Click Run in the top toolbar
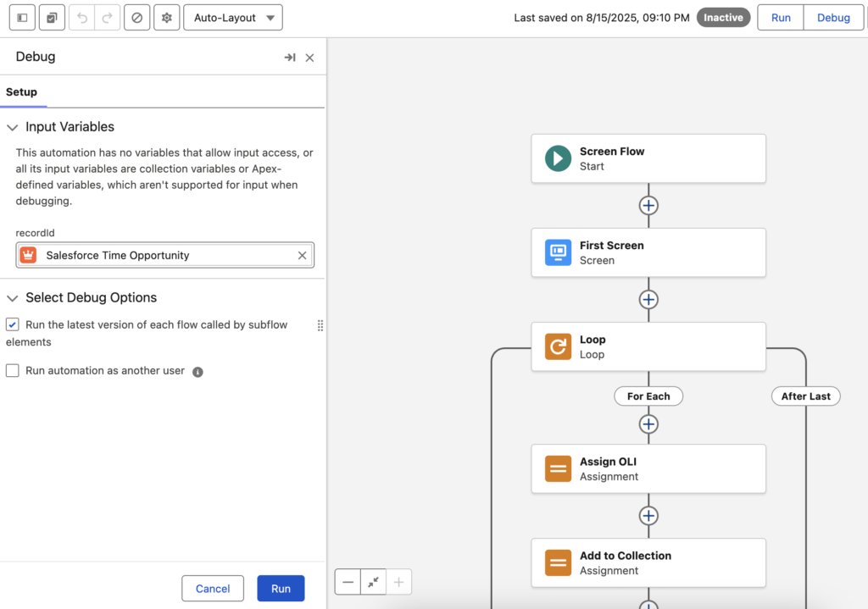This screenshot has height=609, width=868. 781,18
